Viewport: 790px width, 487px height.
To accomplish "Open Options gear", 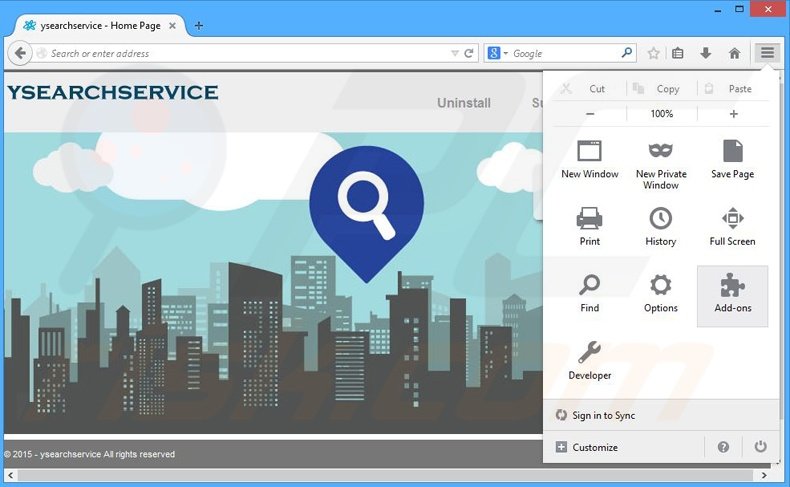I will point(661,294).
